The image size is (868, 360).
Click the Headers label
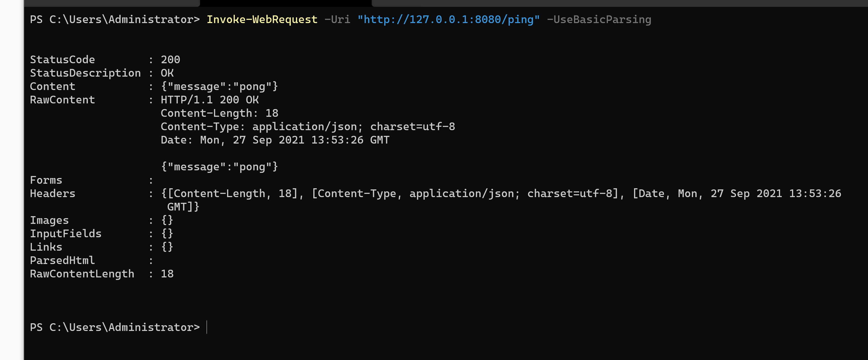tap(53, 193)
